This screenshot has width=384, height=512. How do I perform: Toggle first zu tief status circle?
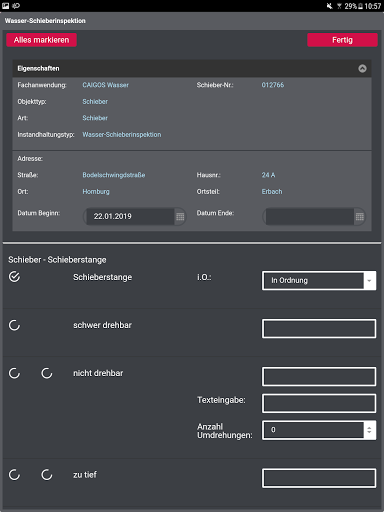coord(14,474)
